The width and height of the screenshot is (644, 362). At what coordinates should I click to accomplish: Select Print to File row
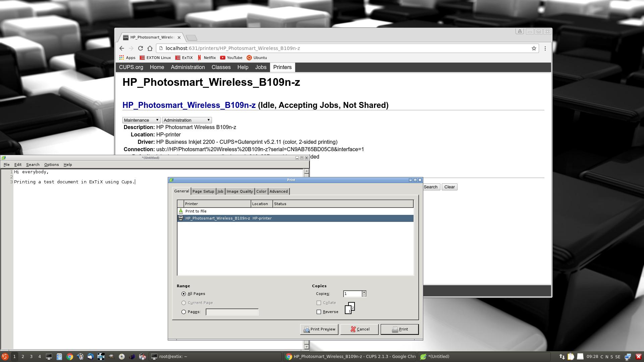(295, 211)
